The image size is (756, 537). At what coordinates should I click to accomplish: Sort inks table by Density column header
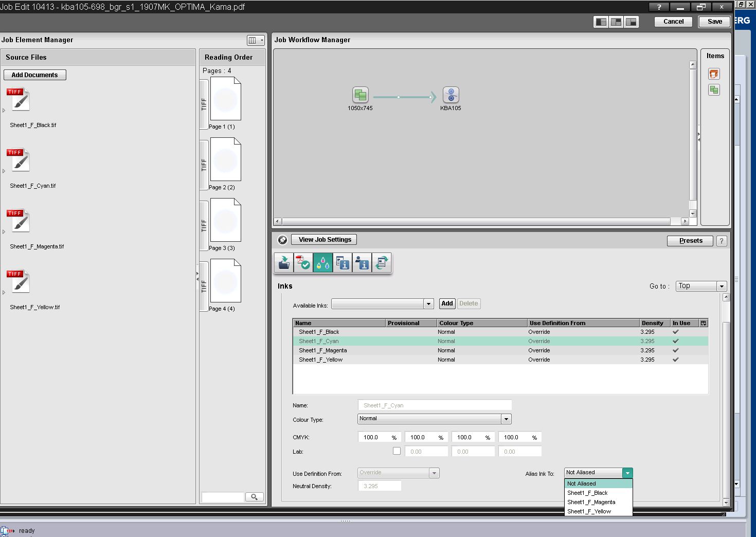(x=655, y=323)
